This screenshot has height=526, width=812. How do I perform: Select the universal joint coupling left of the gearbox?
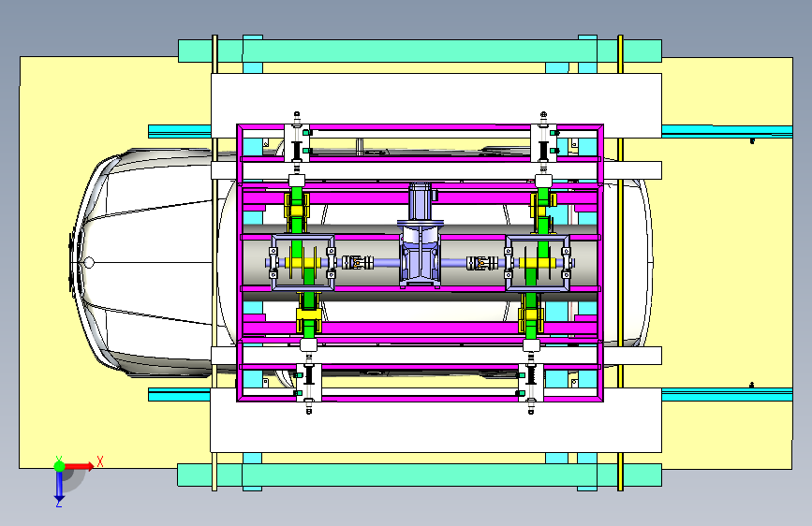[358, 262]
